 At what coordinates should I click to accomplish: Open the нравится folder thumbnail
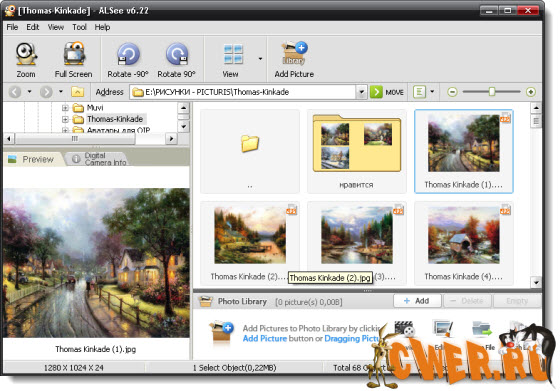point(356,151)
